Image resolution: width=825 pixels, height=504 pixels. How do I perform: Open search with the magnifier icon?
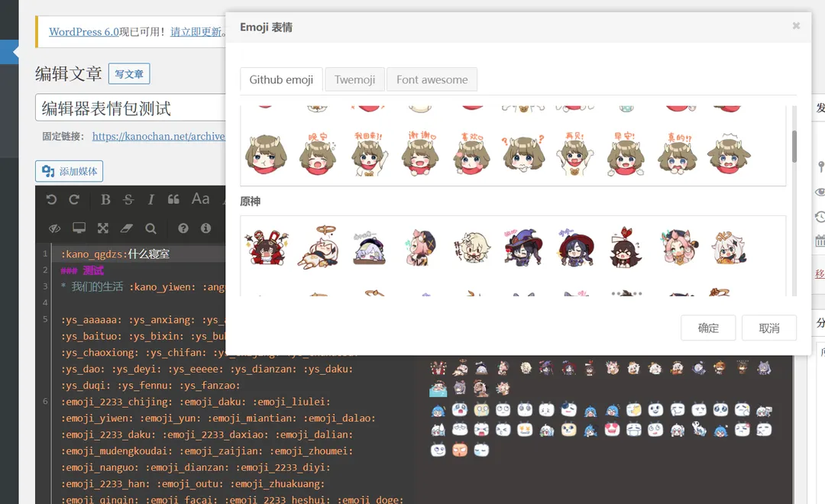[x=150, y=228]
